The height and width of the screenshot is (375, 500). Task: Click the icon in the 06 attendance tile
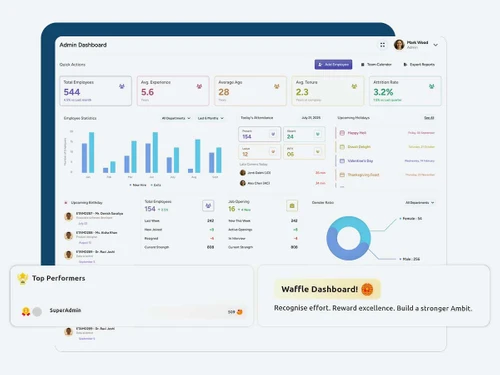click(318, 152)
